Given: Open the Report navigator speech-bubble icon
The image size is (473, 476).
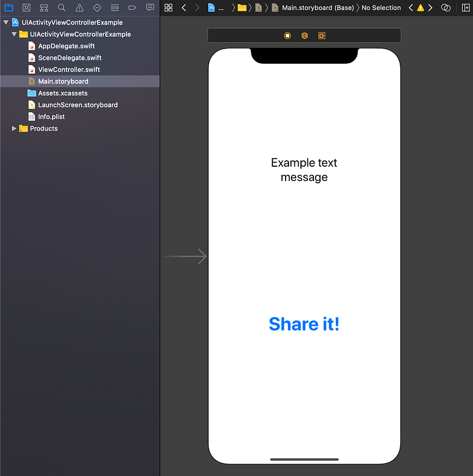Looking at the screenshot, I should pyautogui.click(x=150, y=7).
